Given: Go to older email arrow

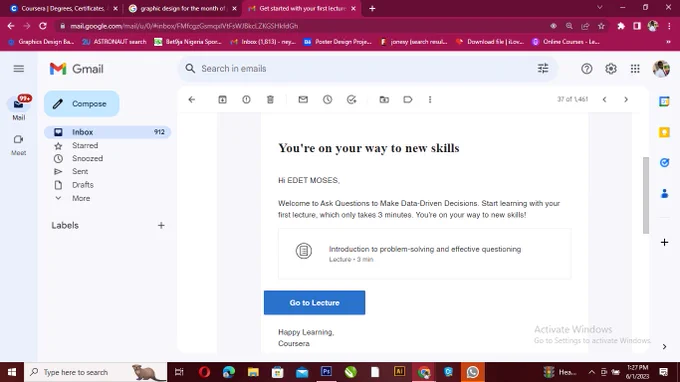Looking at the screenshot, I should (626, 99).
